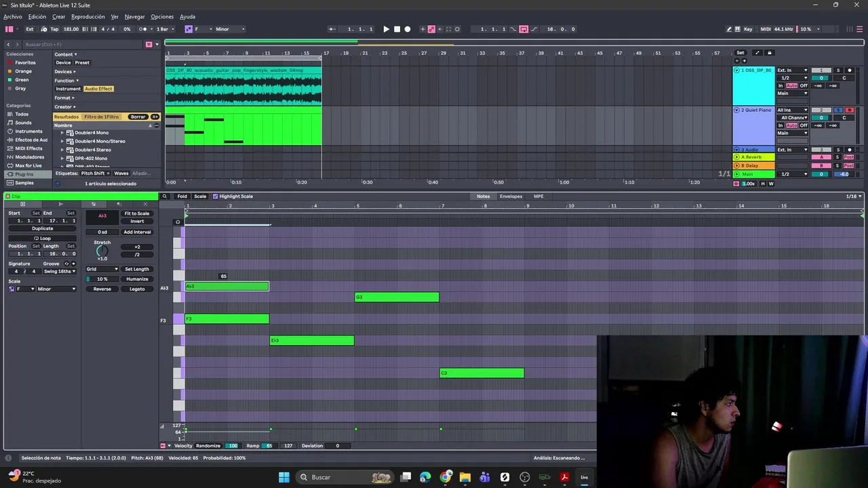Stop playback with the Stop button
This screenshot has width=868, height=488.
(397, 29)
